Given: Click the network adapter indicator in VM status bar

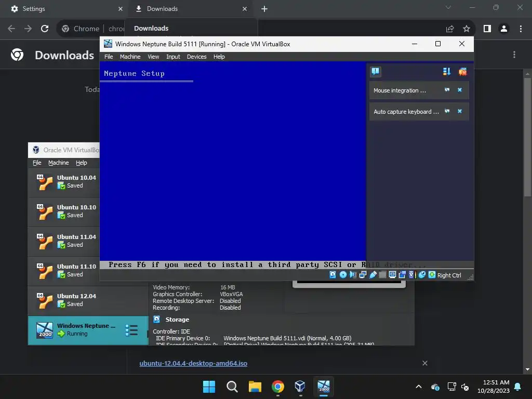Looking at the screenshot, I should (x=363, y=275).
